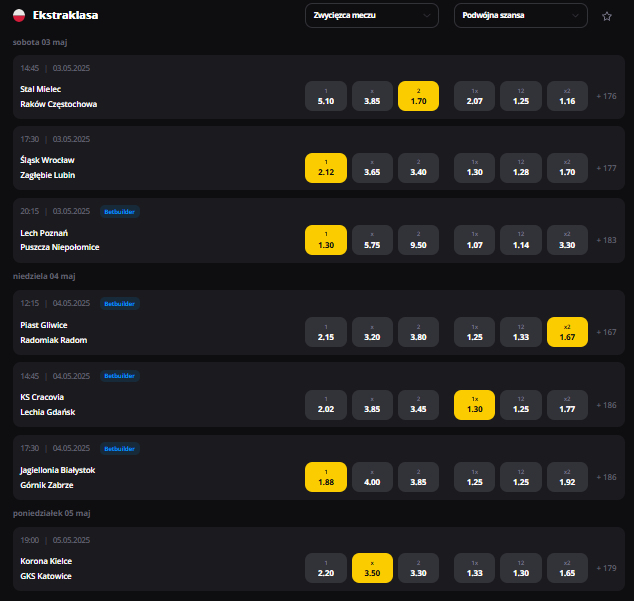Pick 12 double chance 1.28 for Śląsk Wrocław
The width and height of the screenshot is (634, 601).
coord(521,168)
